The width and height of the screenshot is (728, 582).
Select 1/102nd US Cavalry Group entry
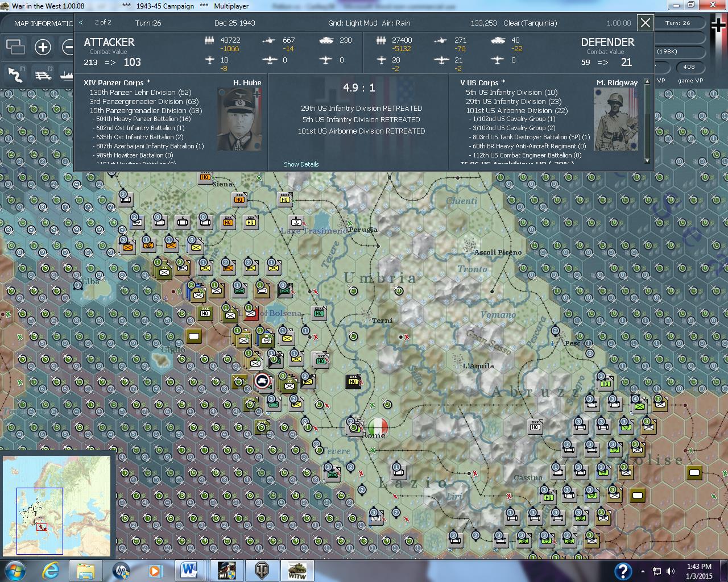[512, 119]
